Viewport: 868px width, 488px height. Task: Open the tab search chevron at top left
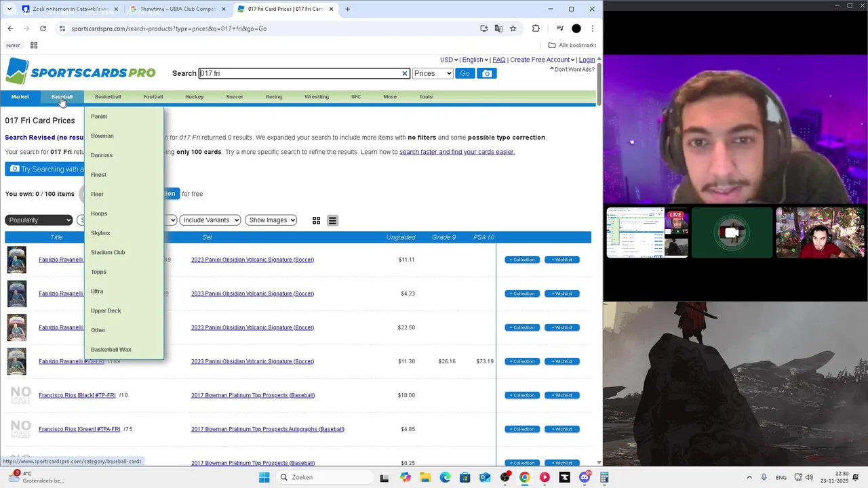pos(9,9)
